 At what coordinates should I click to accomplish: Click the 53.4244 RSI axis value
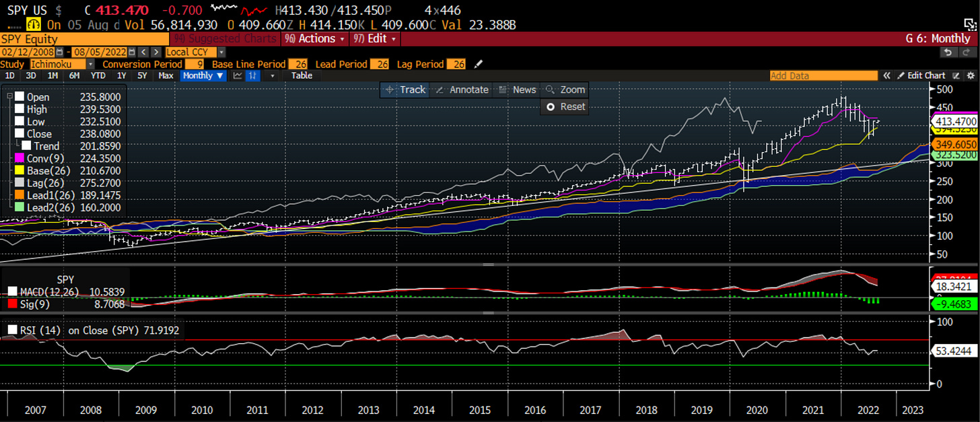tap(953, 351)
